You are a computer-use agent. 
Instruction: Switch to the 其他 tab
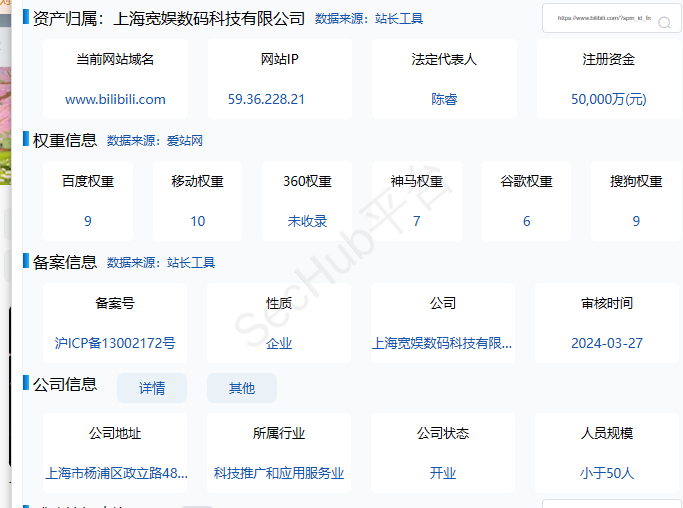click(242, 388)
